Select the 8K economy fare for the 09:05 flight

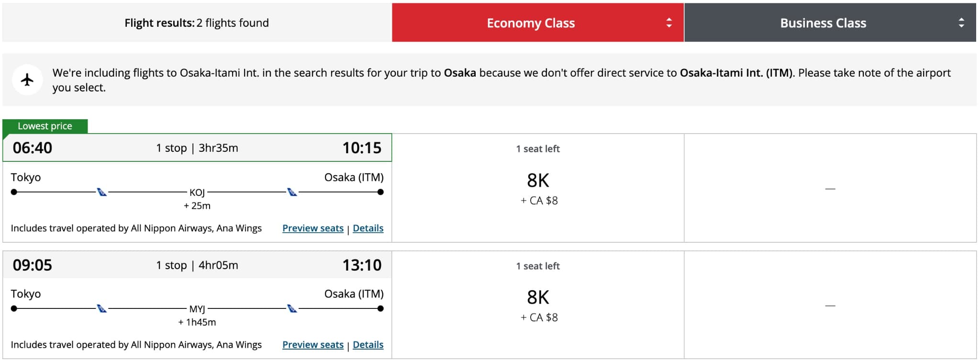pyautogui.click(x=538, y=305)
